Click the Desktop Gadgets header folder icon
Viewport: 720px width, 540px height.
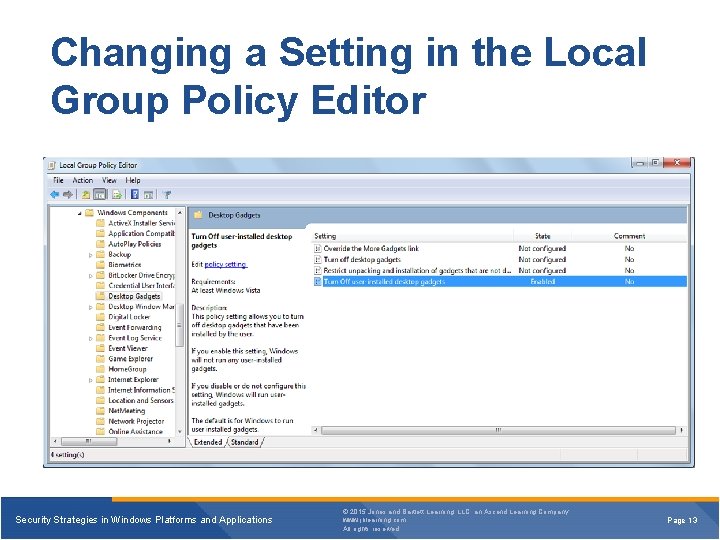[198, 215]
